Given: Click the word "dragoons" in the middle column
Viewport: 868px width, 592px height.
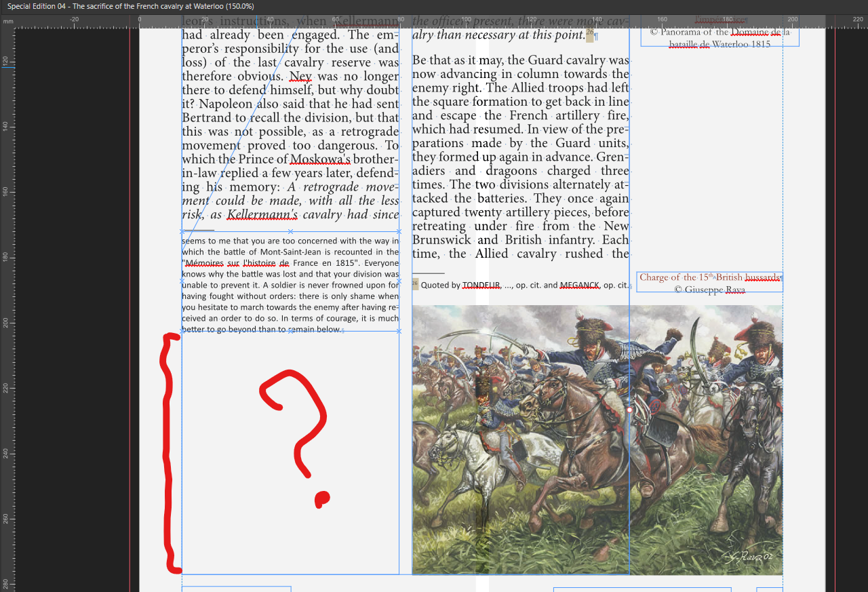Looking at the screenshot, I should click(511, 171).
